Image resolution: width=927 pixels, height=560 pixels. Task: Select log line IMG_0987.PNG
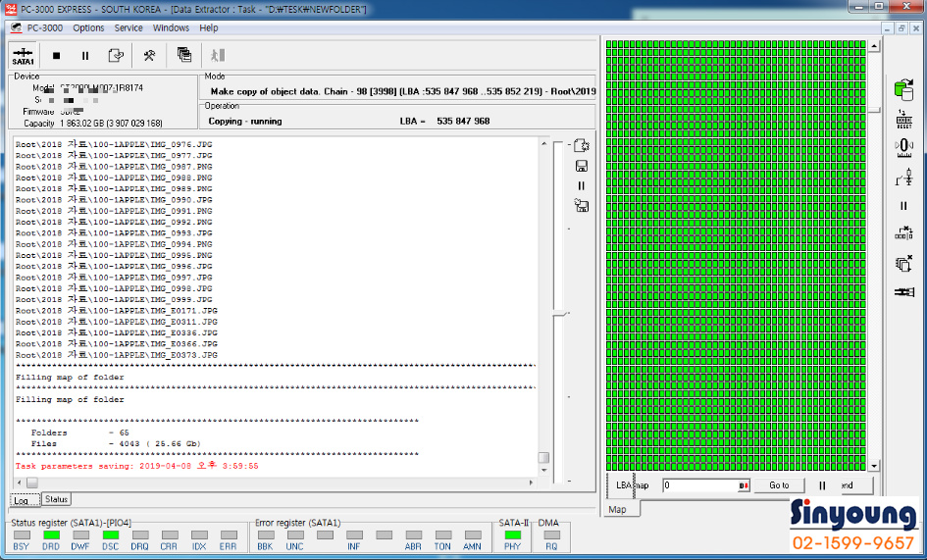click(x=114, y=167)
